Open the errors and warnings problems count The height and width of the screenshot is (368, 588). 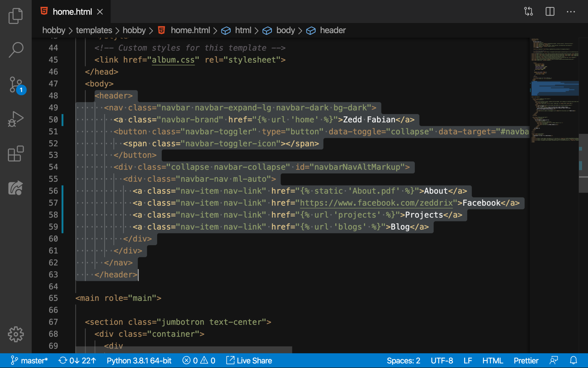coord(199,361)
